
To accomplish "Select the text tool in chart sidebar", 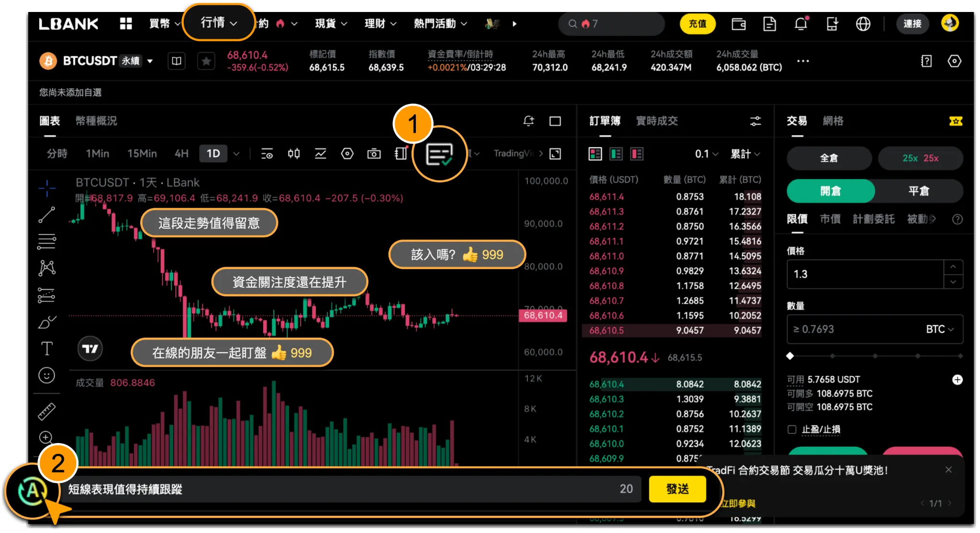I will [x=47, y=348].
